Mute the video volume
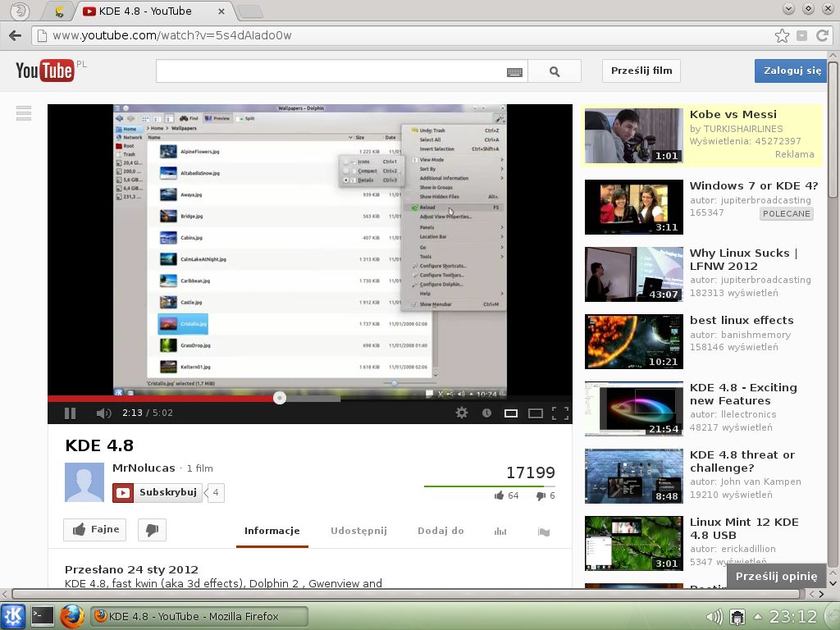840x630 pixels. 103,413
